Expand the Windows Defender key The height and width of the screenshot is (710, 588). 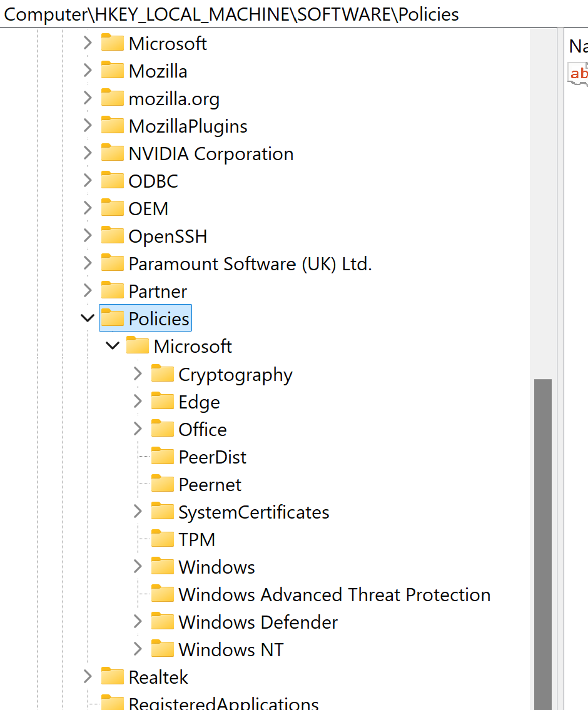138,622
